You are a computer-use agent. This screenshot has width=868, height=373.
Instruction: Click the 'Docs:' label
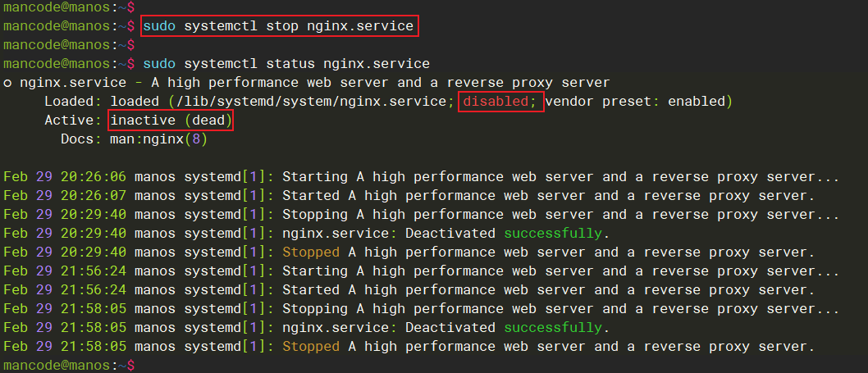click(x=81, y=139)
